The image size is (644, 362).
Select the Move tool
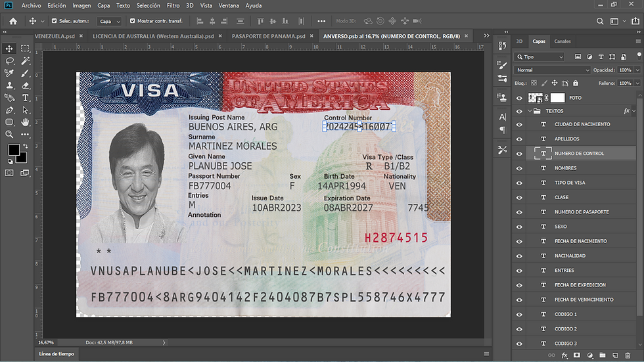pyautogui.click(x=9, y=49)
